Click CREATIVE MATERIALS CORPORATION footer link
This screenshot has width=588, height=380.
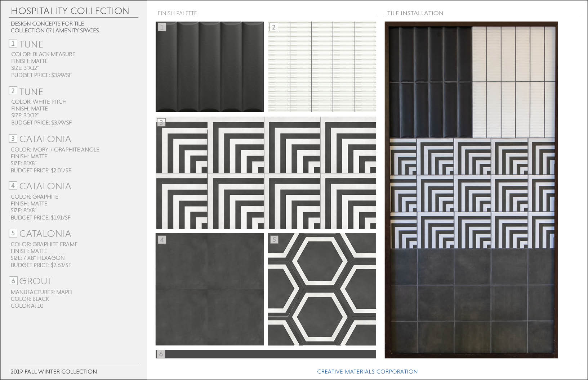tap(367, 372)
